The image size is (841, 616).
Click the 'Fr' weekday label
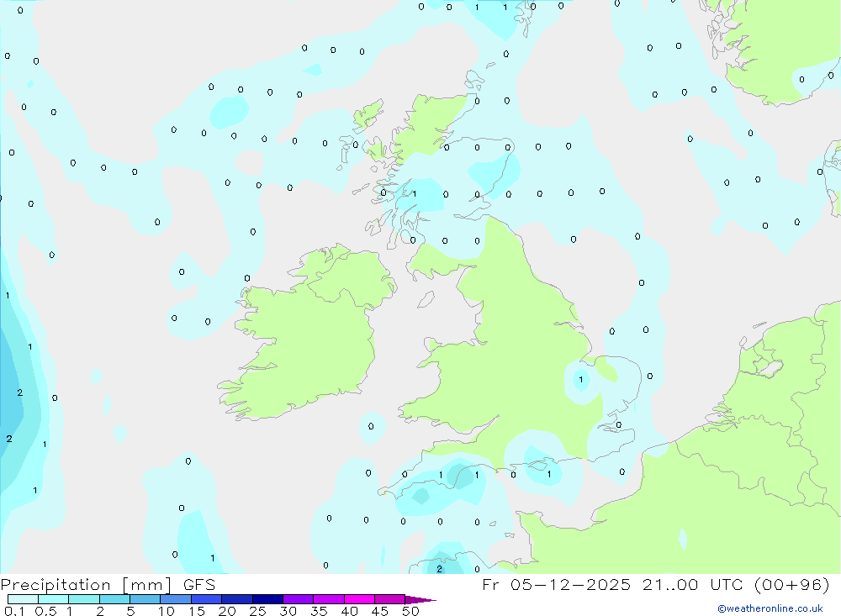pos(491,584)
